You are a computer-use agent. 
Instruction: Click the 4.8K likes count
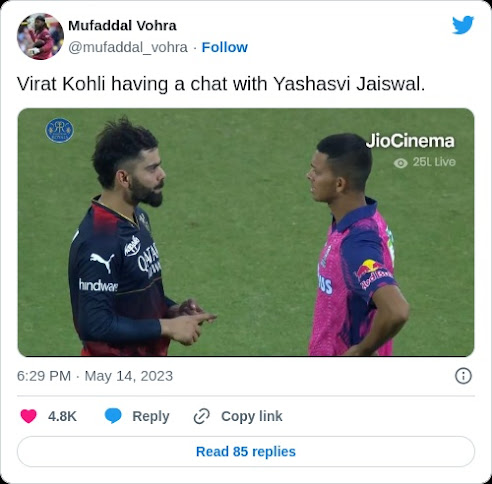pos(62,416)
